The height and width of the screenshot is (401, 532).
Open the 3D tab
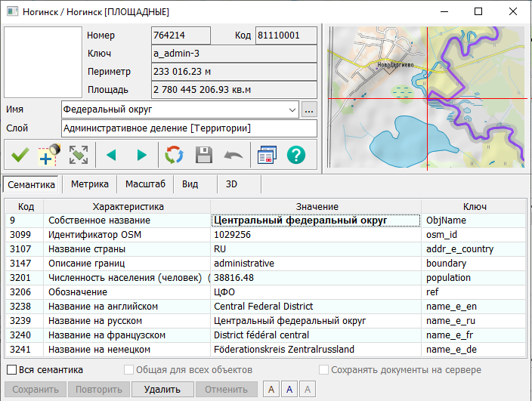(231, 184)
